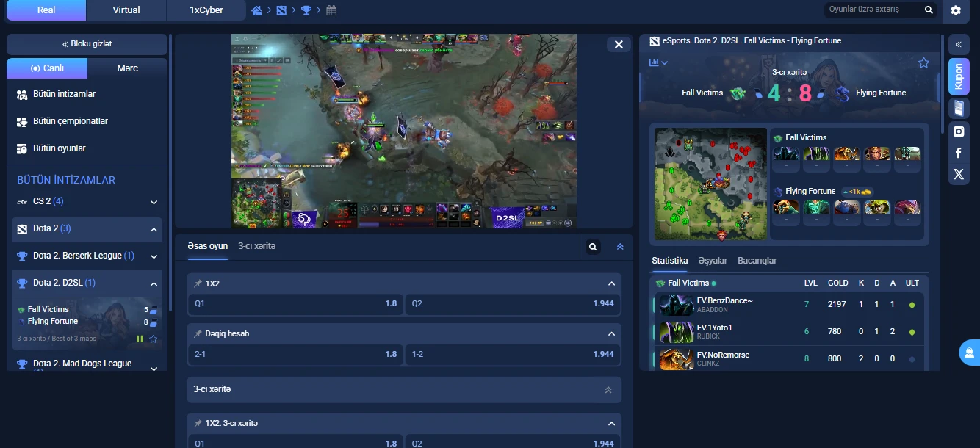Switch to Əşyalar tab
980x448 pixels.
713,261
